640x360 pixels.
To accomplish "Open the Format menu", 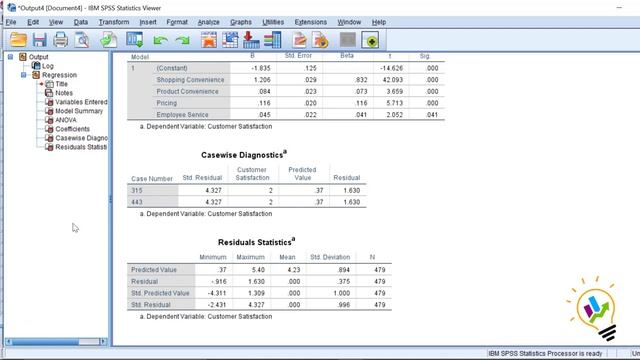I will pos(177,22).
